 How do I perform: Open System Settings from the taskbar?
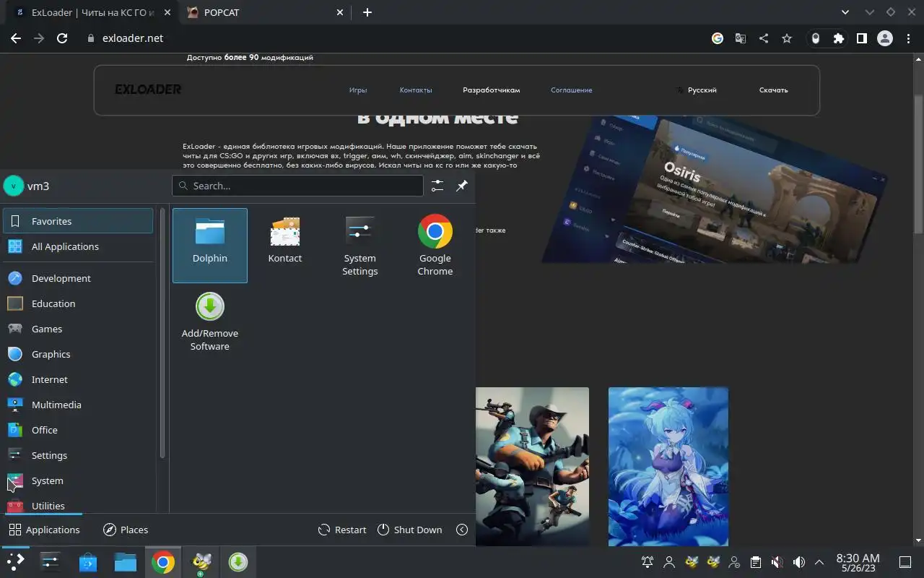(50, 561)
